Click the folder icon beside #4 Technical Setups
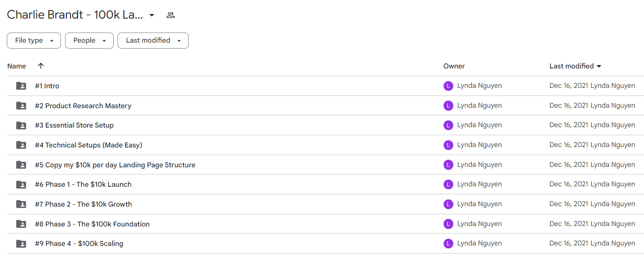644x259 pixels. 21,145
